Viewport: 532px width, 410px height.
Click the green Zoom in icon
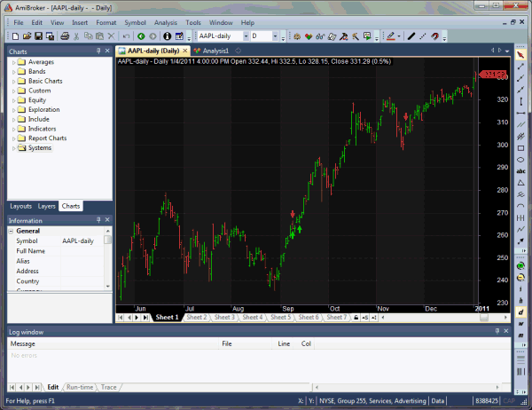(520, 266)
